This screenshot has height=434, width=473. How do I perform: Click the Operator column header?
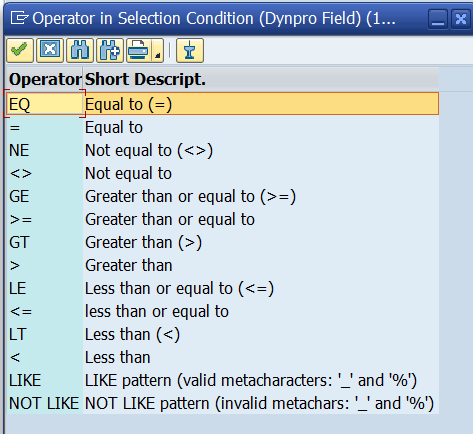tap(45, 79)
